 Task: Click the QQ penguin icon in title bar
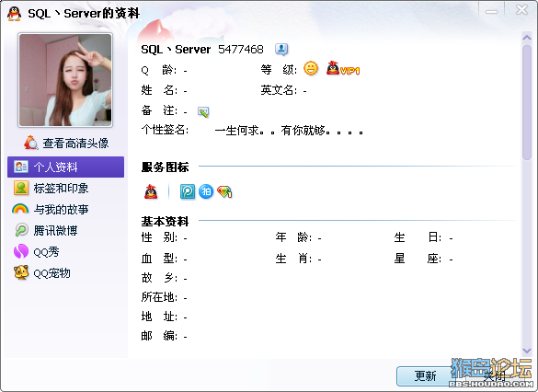pyautogui.click(x=14, y=14)
